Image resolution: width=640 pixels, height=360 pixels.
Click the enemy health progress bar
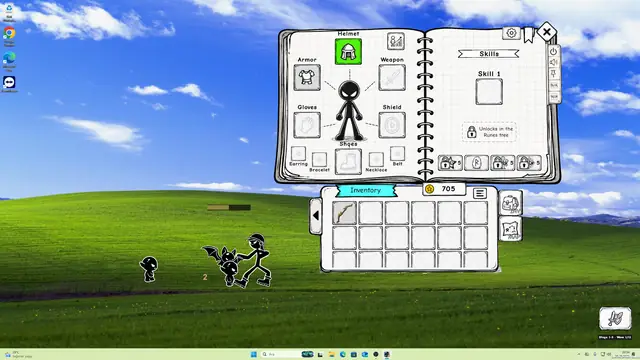tap(229, 208)
